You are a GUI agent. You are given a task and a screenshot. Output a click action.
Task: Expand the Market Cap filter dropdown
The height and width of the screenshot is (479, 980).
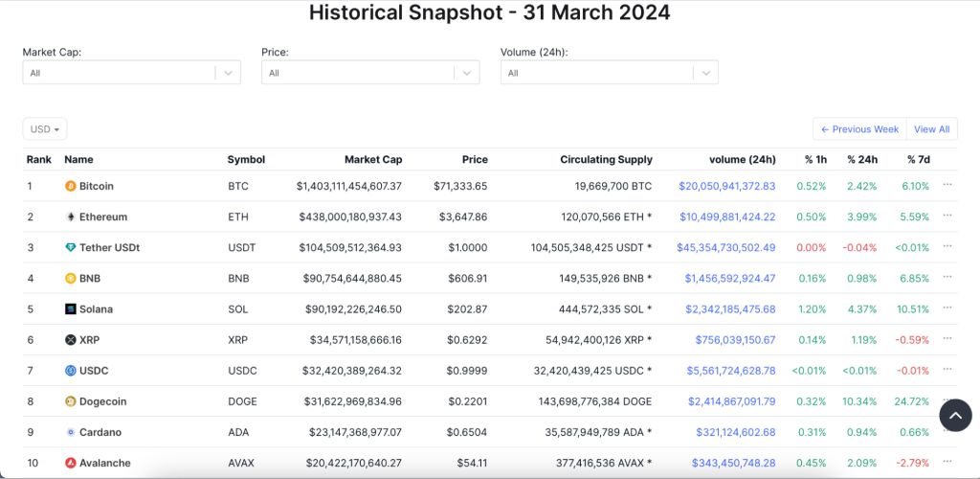(227, 73)
